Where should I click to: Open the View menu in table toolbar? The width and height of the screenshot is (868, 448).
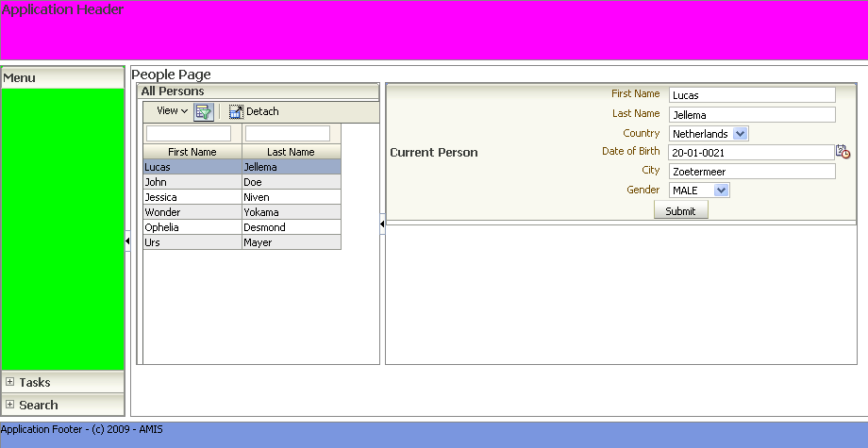(172, 110)
